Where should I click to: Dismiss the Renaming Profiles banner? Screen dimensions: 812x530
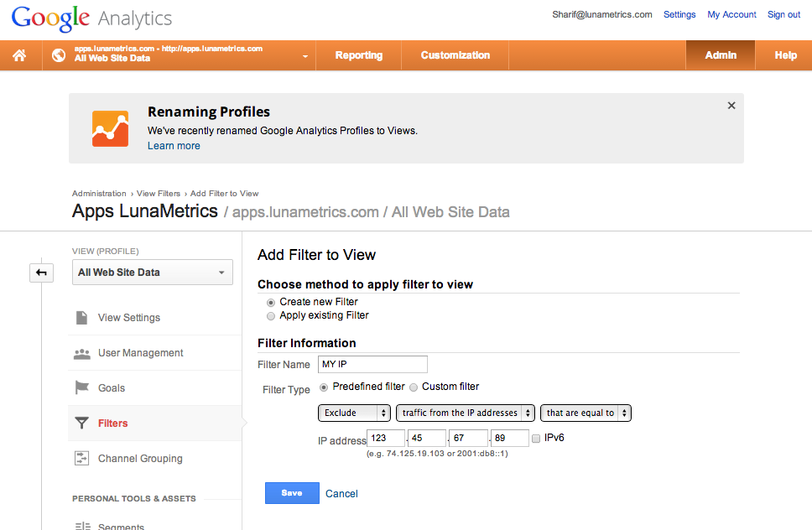coord(731,106)
